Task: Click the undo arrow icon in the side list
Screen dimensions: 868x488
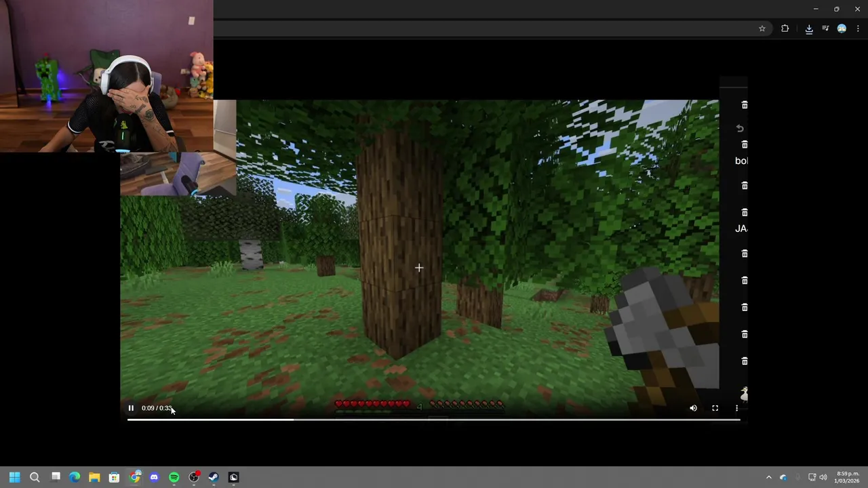Action: click(740, 128)
